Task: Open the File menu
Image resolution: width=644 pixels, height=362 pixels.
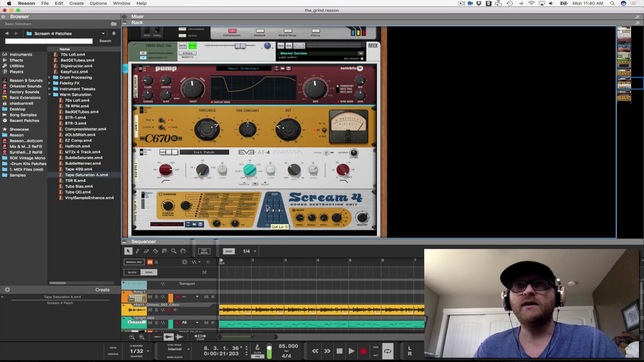Action: point(45,4)
